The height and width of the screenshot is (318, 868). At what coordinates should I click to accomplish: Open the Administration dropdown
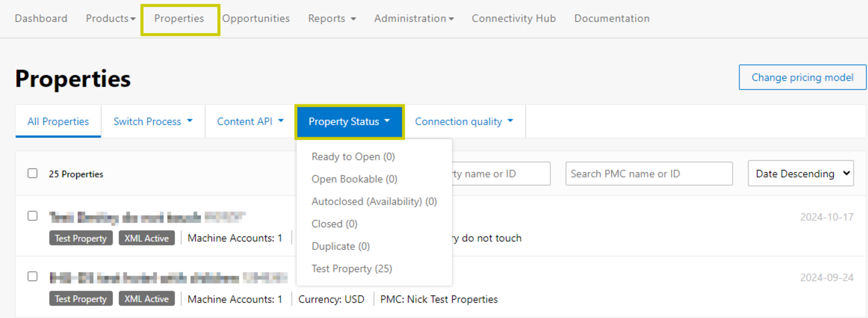pyautogui.click(x=414, y=18)
